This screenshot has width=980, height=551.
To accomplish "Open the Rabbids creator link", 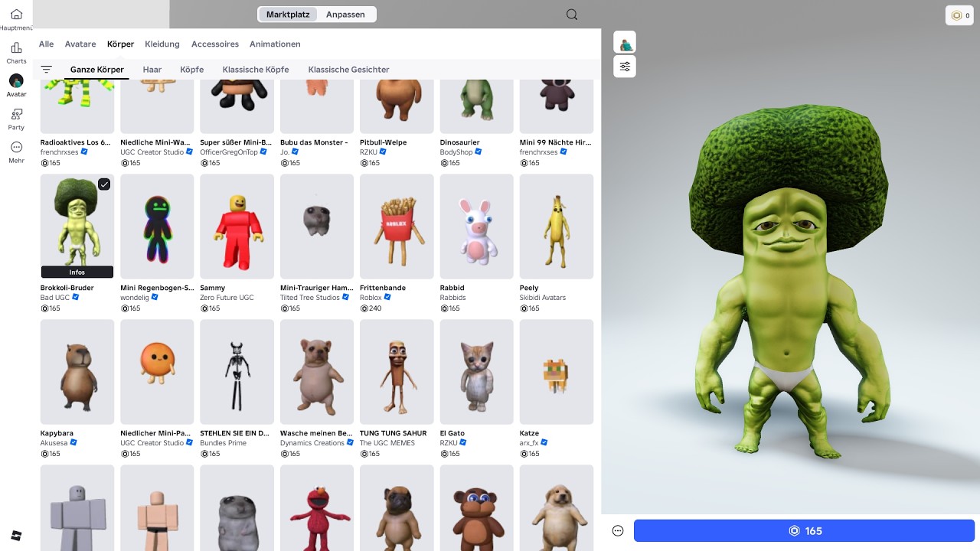I will [x=453, y=298].
